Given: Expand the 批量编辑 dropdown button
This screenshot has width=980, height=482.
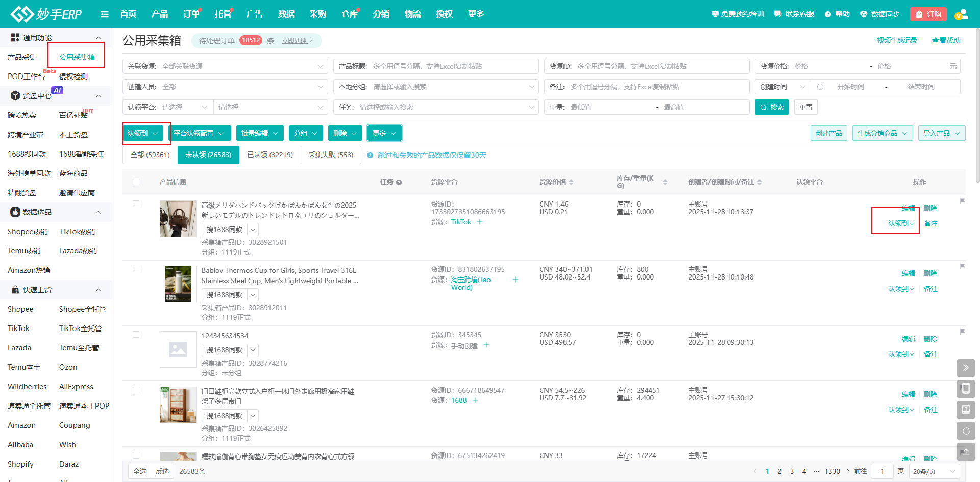Looking at the screenshot, I should click(x=259, y=133).
